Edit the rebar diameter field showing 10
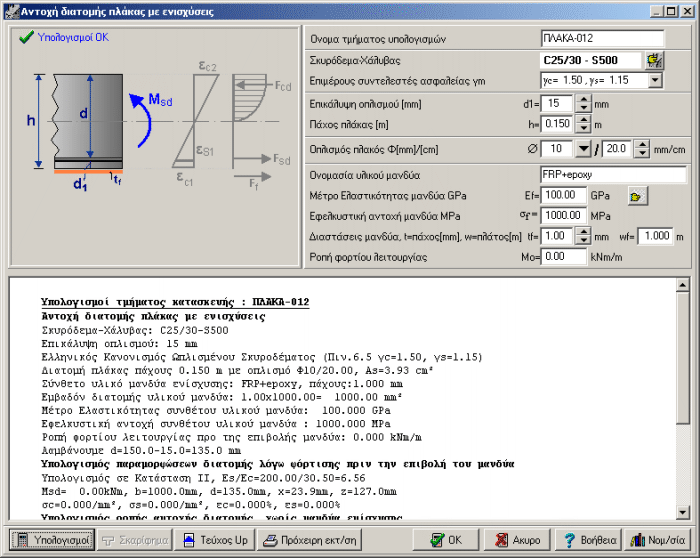Viewport: 700px width, 558px height. tap(557, 149)
